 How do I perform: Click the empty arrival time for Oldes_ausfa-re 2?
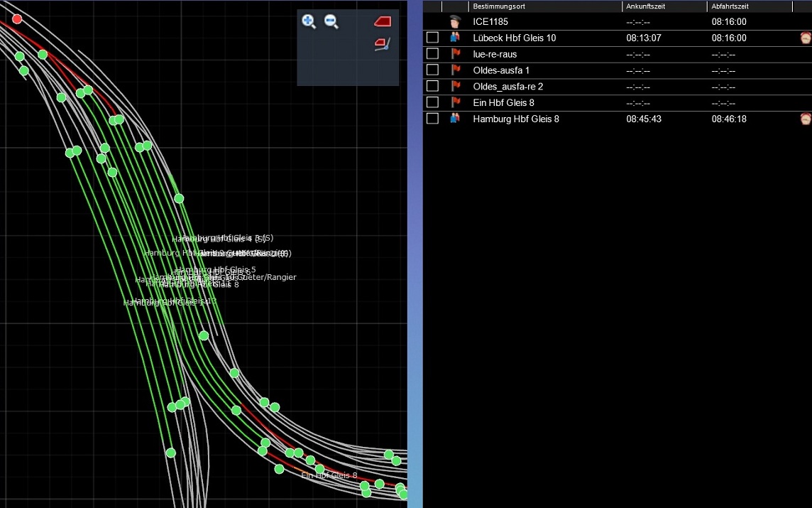tap(638, 87)
